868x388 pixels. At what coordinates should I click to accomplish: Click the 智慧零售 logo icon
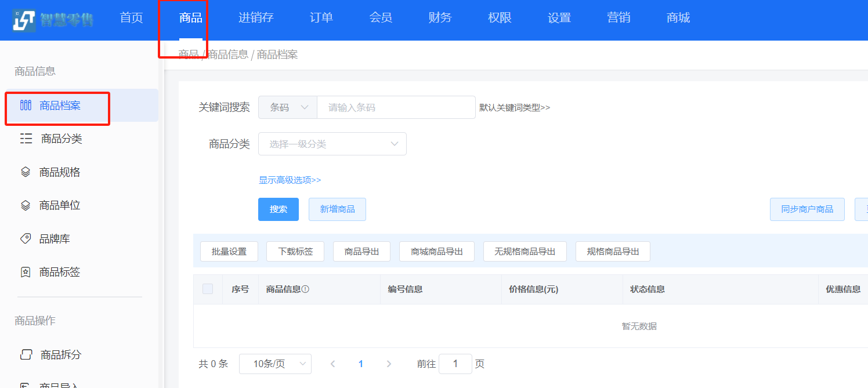24,20
